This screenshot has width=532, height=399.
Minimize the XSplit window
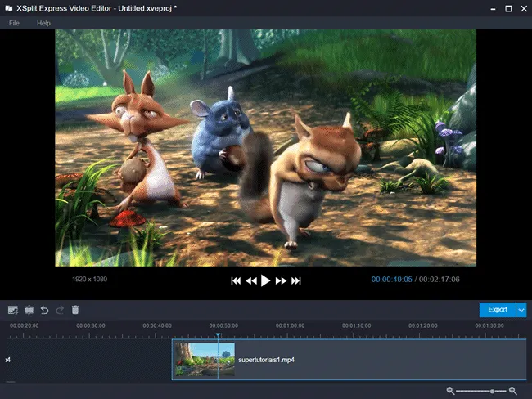(x=493, y=8)
